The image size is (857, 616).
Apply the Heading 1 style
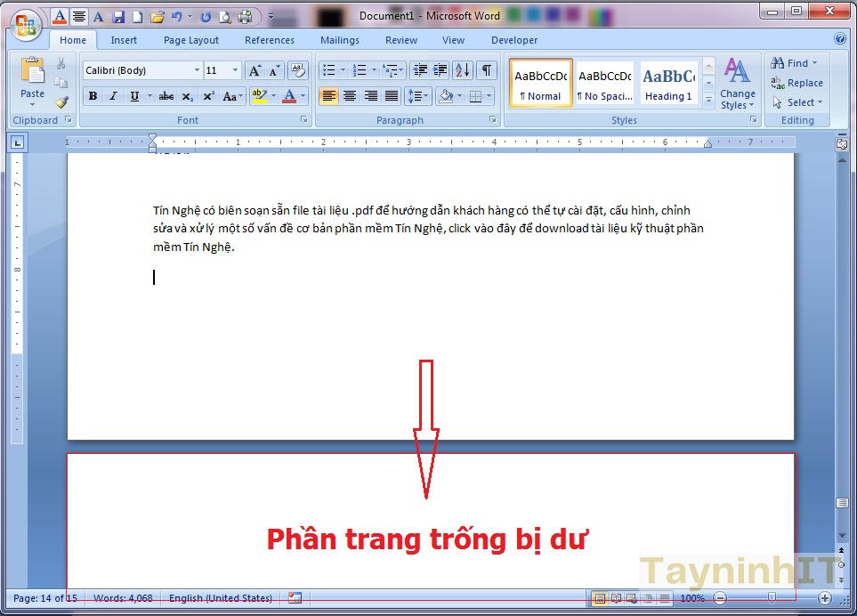(x=668, y=84)
